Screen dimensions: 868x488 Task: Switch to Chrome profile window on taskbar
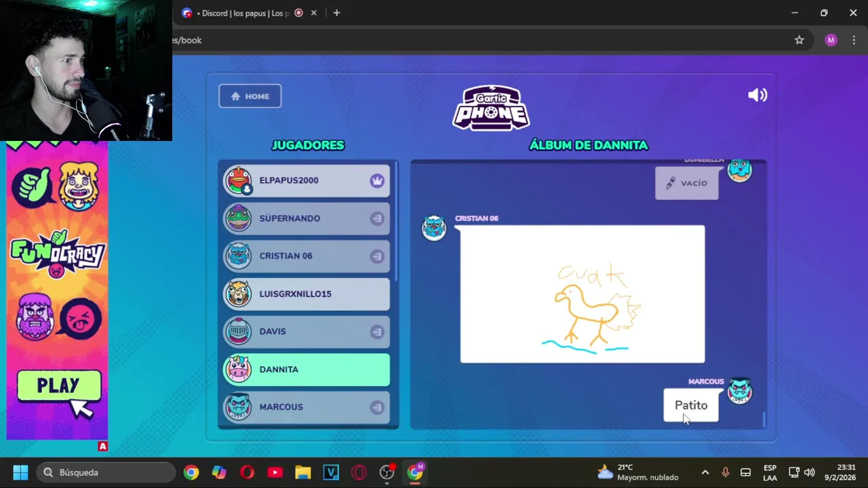point(415,472)
